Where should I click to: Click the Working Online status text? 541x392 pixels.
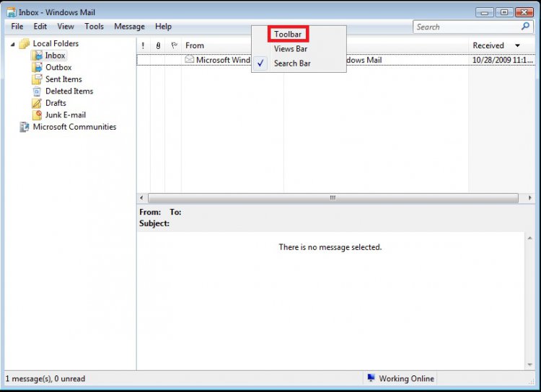tap(406, 378)
